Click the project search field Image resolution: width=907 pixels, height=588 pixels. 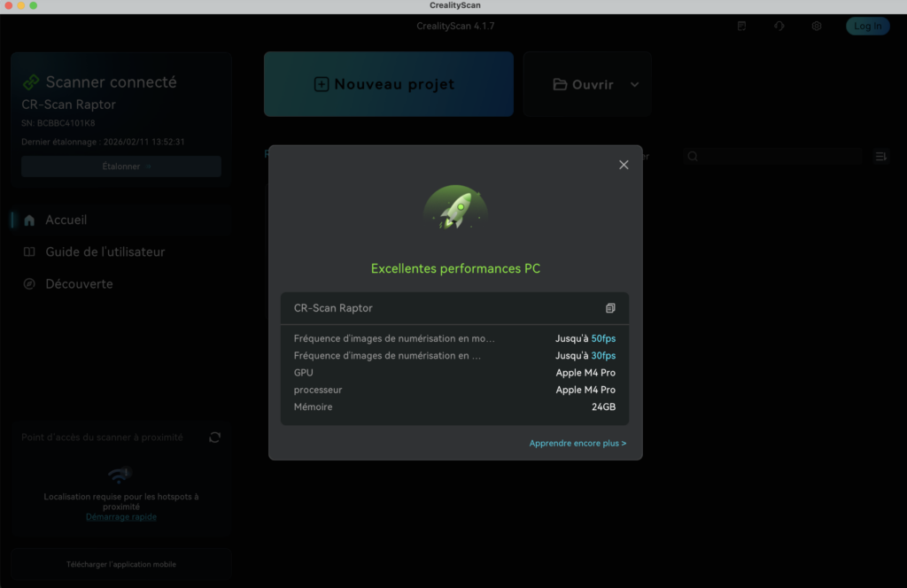(x=772, y=157)
